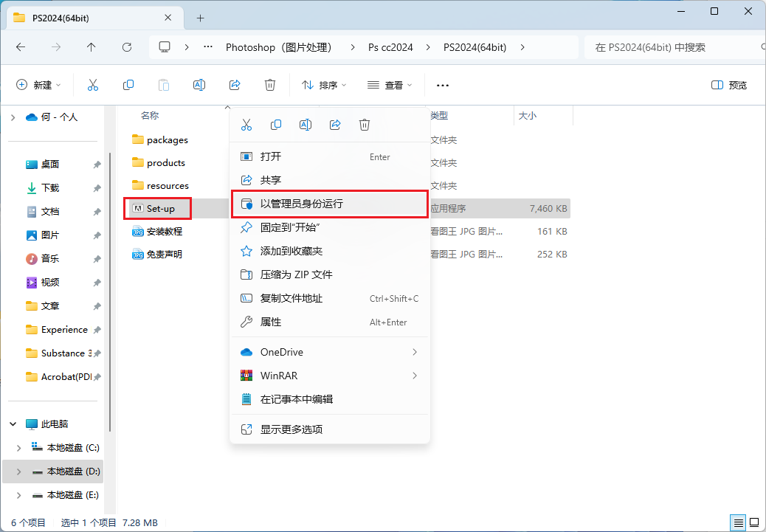766x532 pixels.
Task: Choose 显示更多选项
Action: coord(330,429)
